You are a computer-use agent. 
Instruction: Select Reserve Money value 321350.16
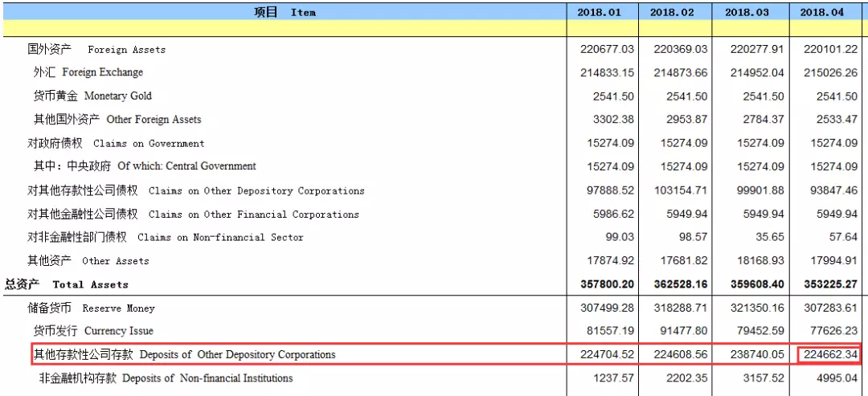(x=757, y=308)
